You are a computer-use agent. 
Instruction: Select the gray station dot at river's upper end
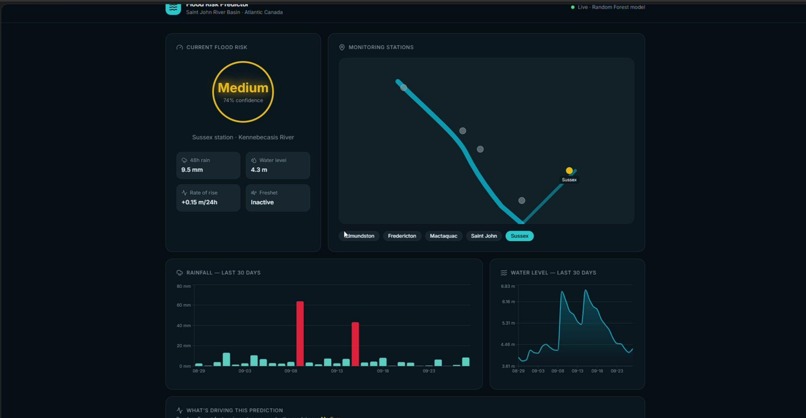pos(404,87)
